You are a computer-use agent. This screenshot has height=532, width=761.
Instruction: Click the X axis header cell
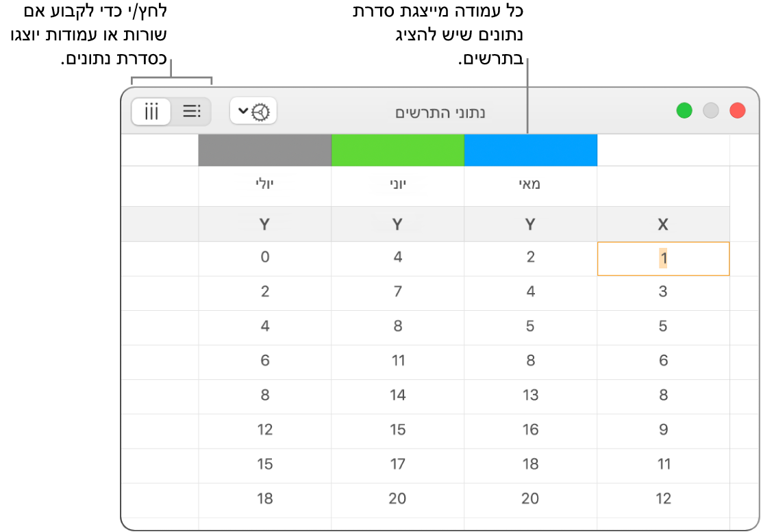pos(663,224)
